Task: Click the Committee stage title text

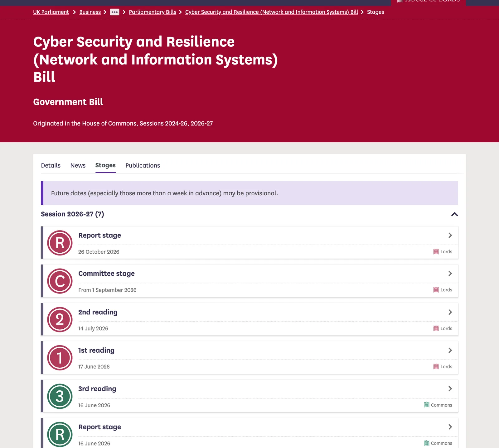Action: point(106,274)
